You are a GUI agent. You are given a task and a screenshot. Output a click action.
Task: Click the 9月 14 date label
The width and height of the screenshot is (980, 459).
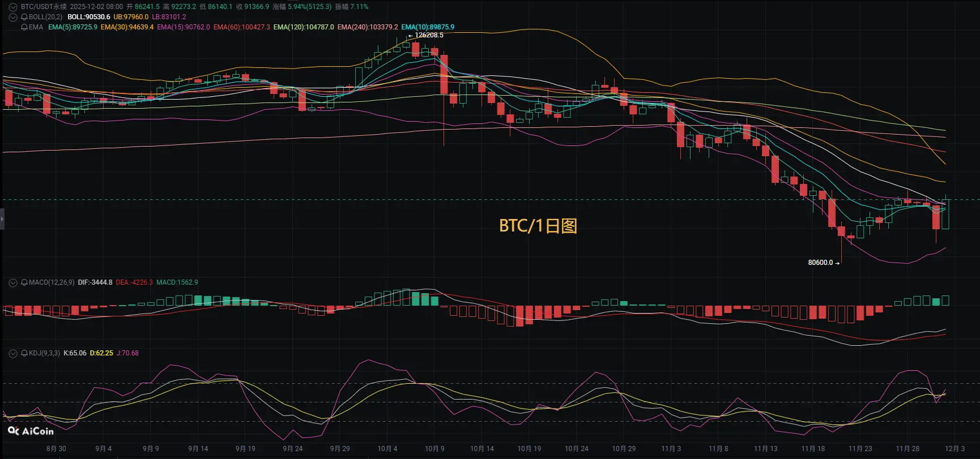[198, 449]
